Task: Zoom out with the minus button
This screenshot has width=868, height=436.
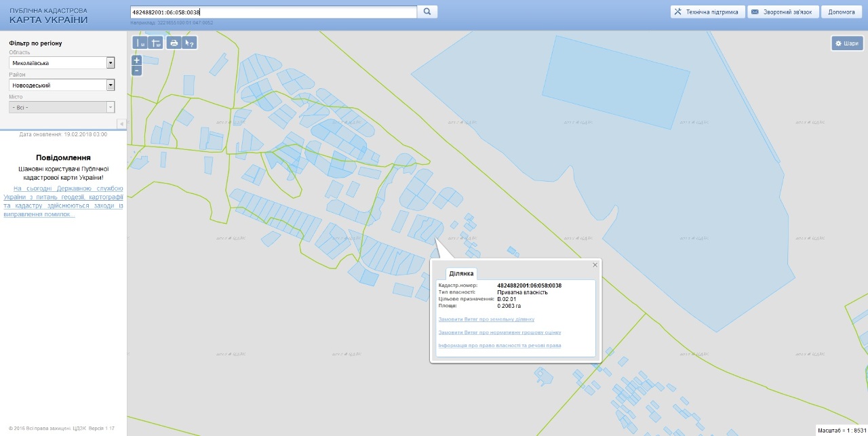Action: coord(136,71)
